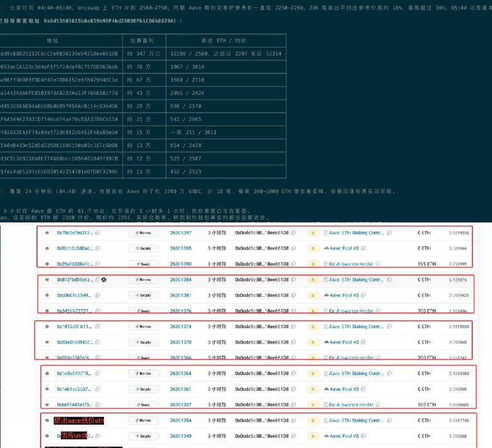
Task: Open Aave: ETH Staking Contr link in block 26301084 row
Action: pyautogui.click(x=356, y=280)
